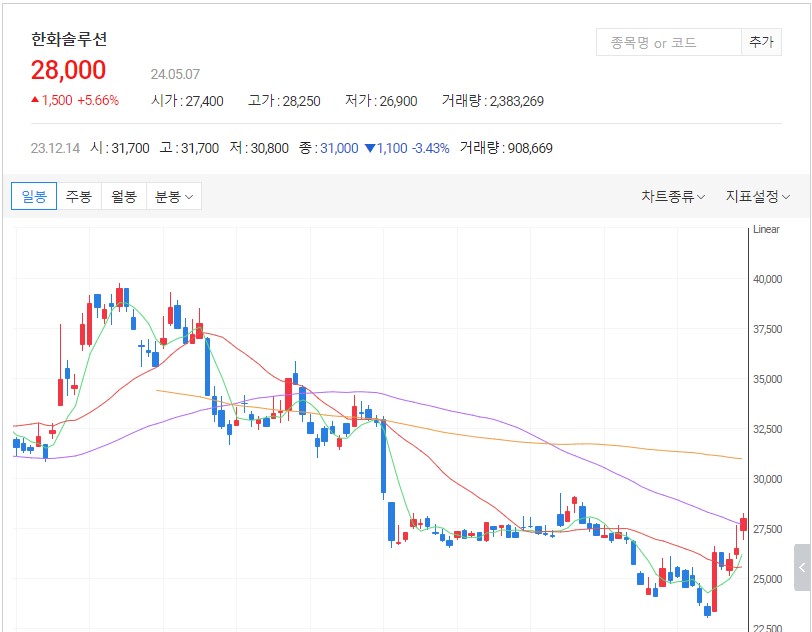The image size is (812, 632).
Task: Expand the 차트종류 chart type menu
Action: pyautogui.click(x=673, y=196)
